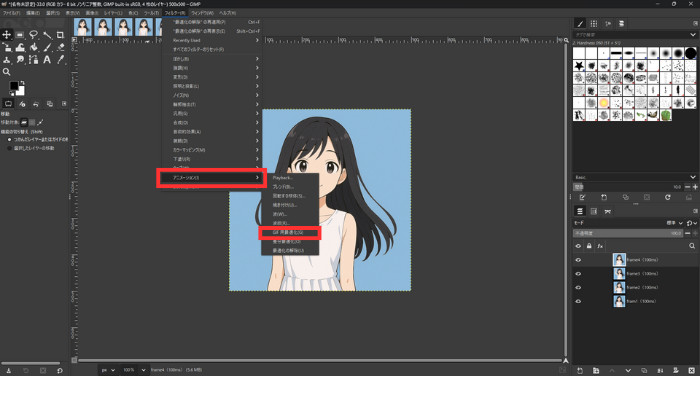Hide the frame2 layer
Image resolution: width=700 pixels, height=400 pixels.
[578, 288]
